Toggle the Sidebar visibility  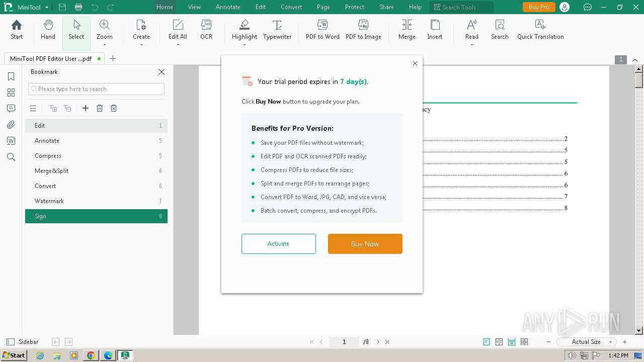point(22,342)
